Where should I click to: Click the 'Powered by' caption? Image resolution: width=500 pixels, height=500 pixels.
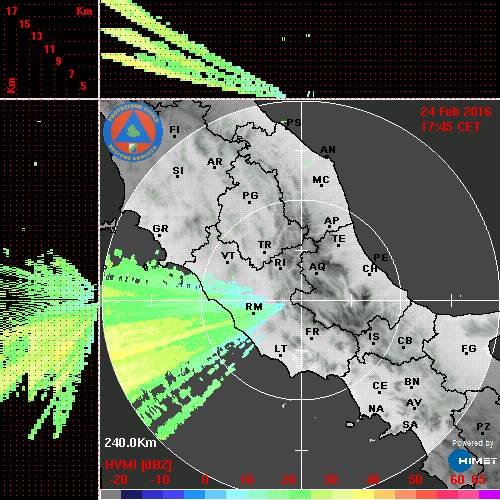473,443
